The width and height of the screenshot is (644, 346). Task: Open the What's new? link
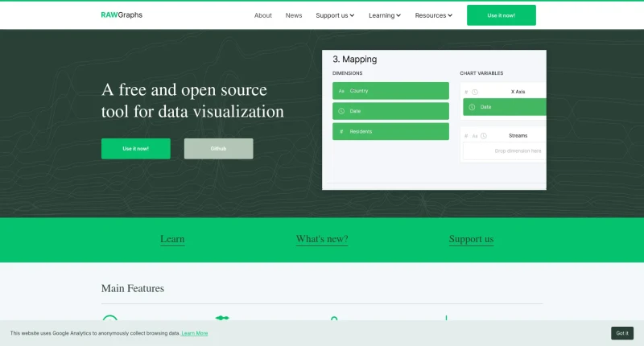322,239
